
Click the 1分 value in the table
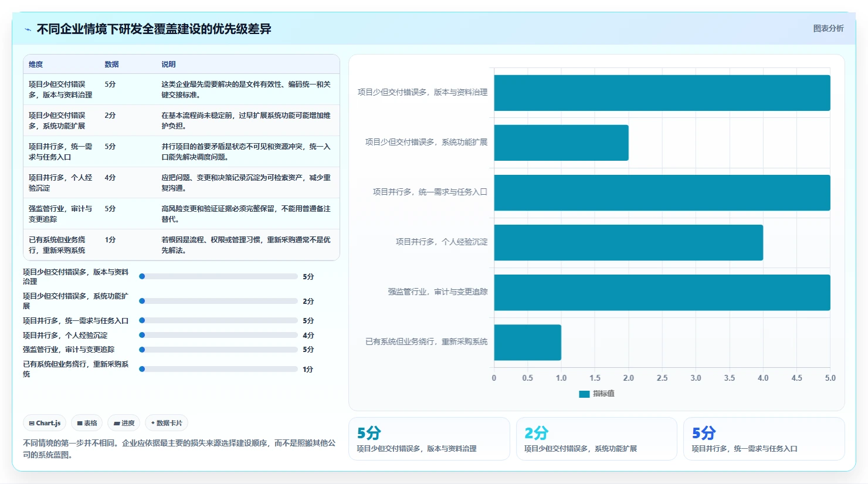[110, 240]
